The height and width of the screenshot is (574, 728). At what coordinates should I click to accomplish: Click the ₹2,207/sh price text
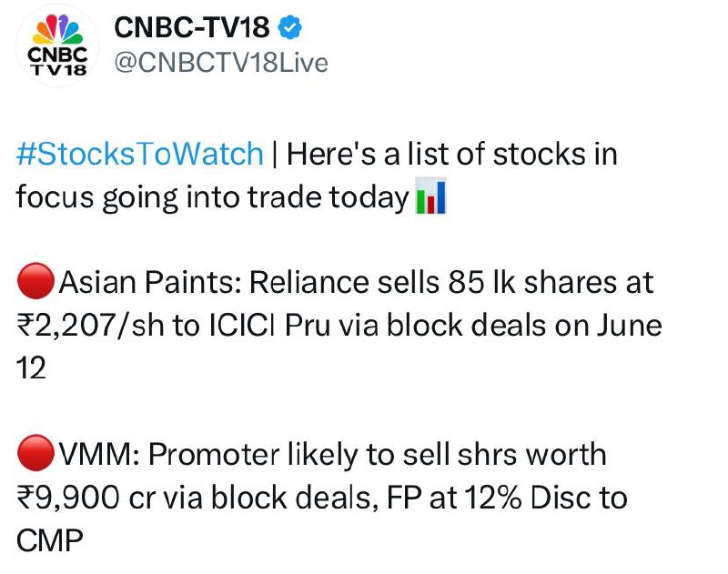click(x=90, y=326)
